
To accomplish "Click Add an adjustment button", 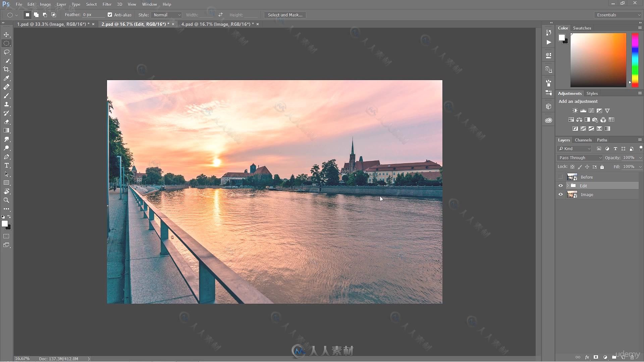I will tap(578, 101).
